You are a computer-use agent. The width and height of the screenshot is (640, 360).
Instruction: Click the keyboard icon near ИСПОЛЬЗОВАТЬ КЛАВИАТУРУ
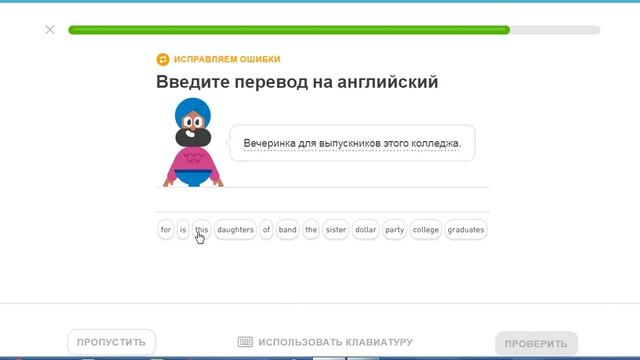[x=245, y=342]
